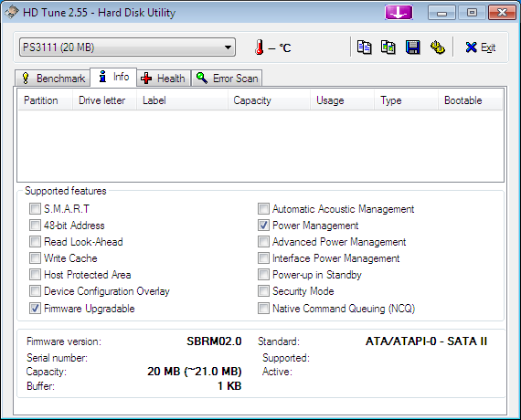Switch to the Benchmark tab
This screenshot has width=521, height=420.
pos(52,79)
